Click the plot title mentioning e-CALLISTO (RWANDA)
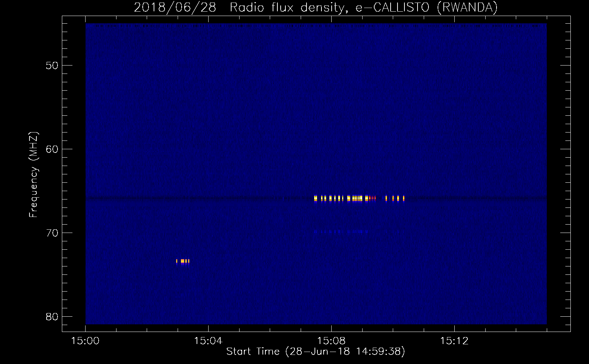The image size is (589, 364). tap(316, 7)
